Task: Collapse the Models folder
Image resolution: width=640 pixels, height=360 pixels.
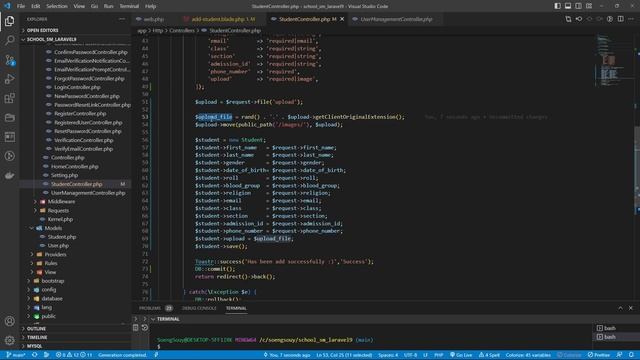Action: coord(53,228)
